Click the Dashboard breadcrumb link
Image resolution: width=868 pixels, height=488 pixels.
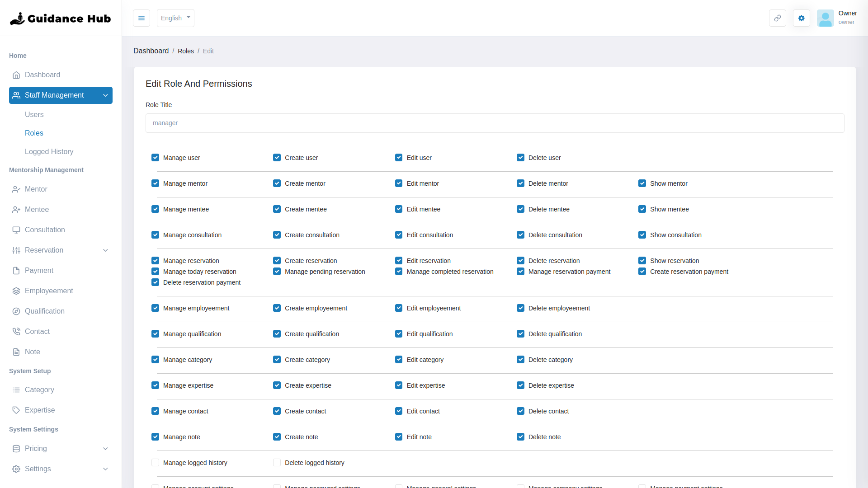151,51
